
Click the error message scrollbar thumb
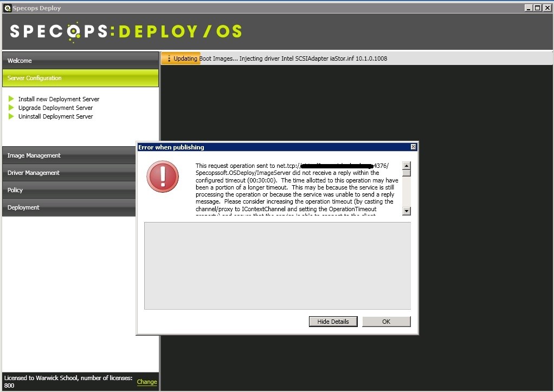(407, 173)
